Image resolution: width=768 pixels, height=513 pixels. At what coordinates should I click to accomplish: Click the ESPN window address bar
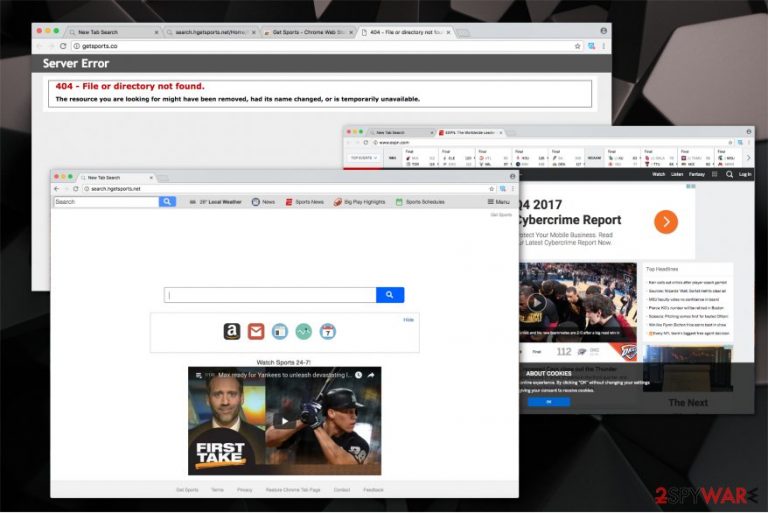point(553,143)
